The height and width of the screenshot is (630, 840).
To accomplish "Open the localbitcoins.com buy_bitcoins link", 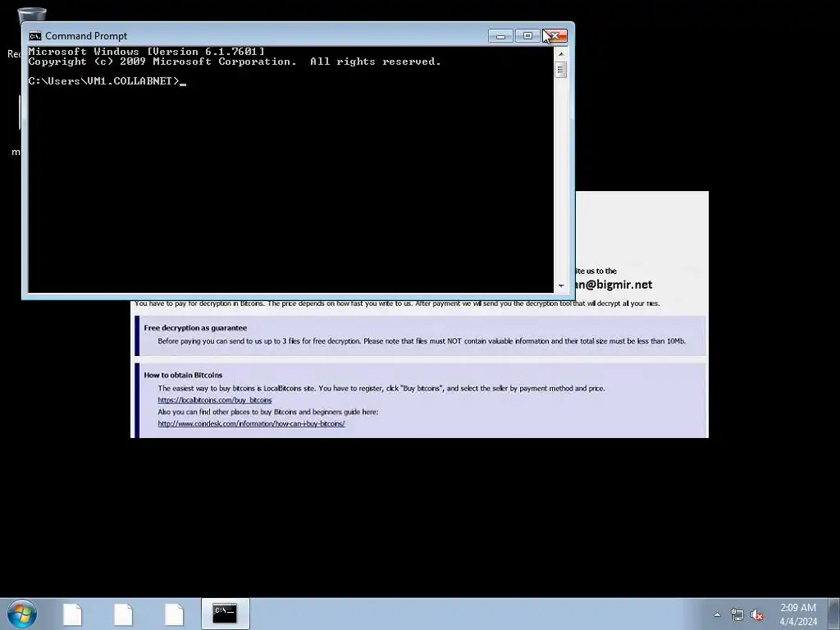I will point(214,400).
